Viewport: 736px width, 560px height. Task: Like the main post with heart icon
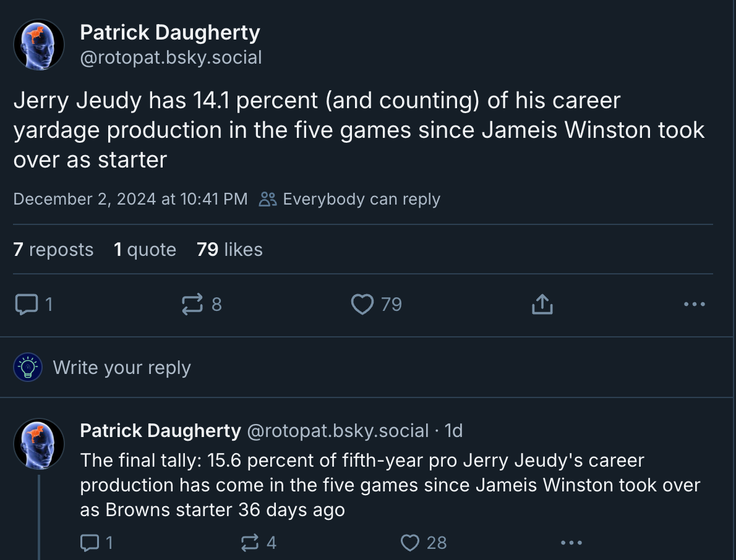tap(362, 304)
